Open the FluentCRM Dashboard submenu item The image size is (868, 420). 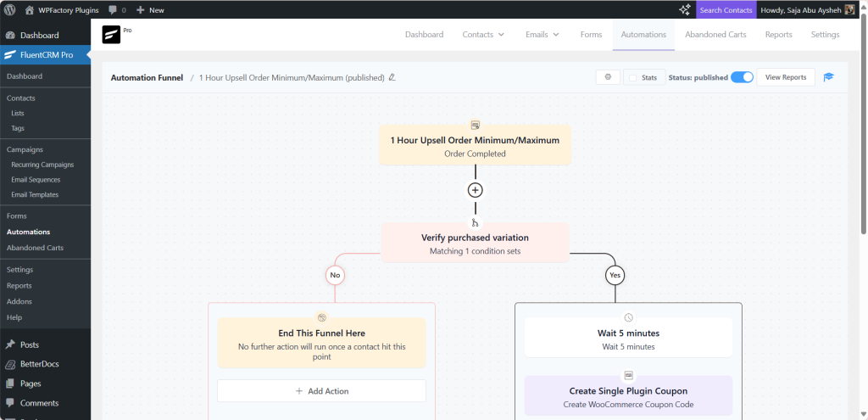[25, 76]
